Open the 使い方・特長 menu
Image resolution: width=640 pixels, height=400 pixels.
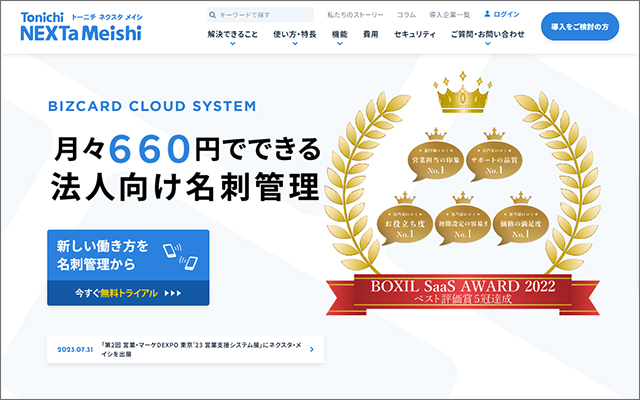pyautogui.click(x=295, y=34)
